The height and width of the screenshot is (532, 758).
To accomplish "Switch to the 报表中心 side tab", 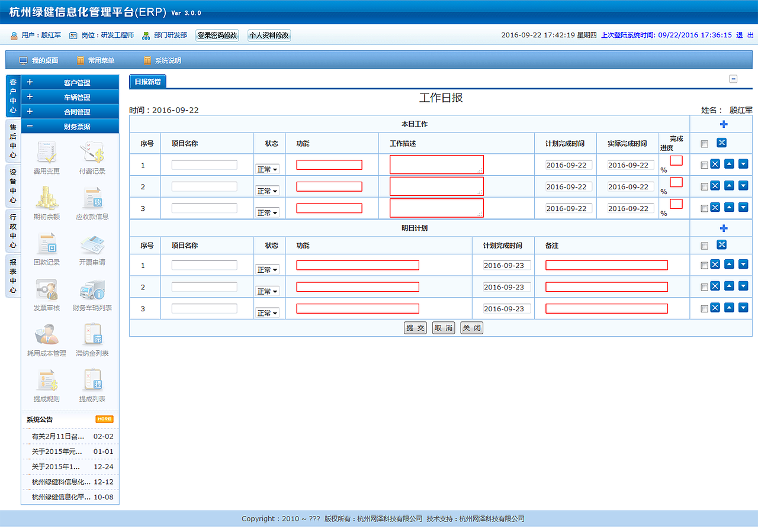I will (x=13, y=276).
